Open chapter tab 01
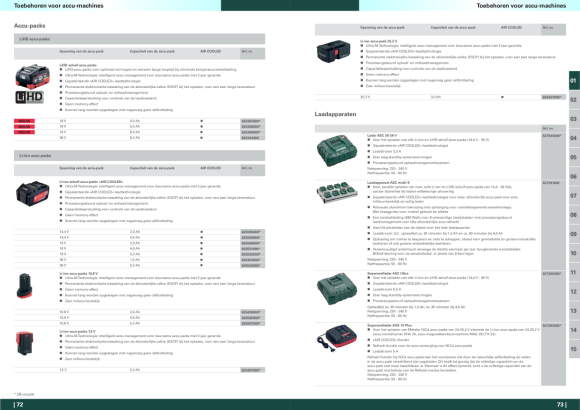The height and width of the screenshot is (410, 580). point(574,80)
